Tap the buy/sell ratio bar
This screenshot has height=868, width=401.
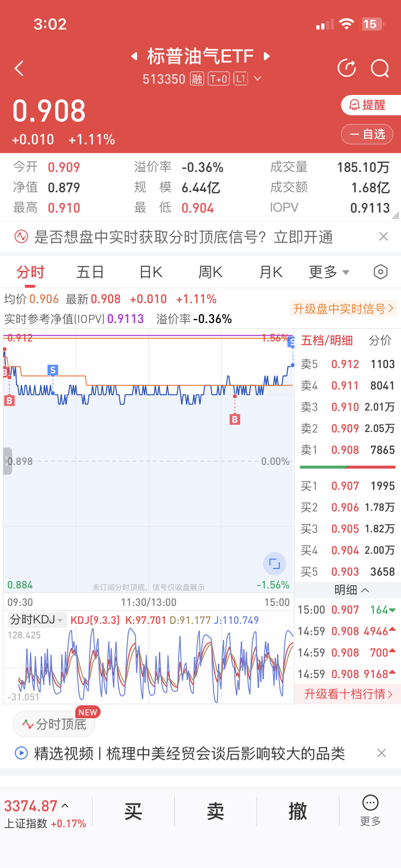coord(348,467)
